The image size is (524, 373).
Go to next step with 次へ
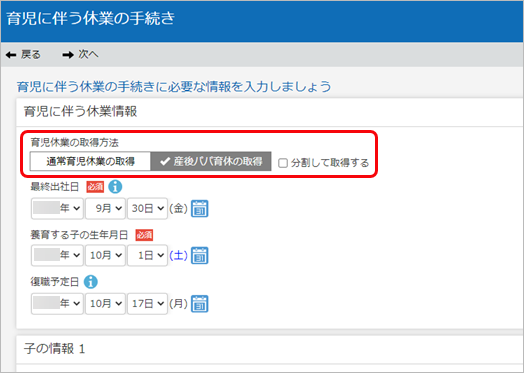81,54
